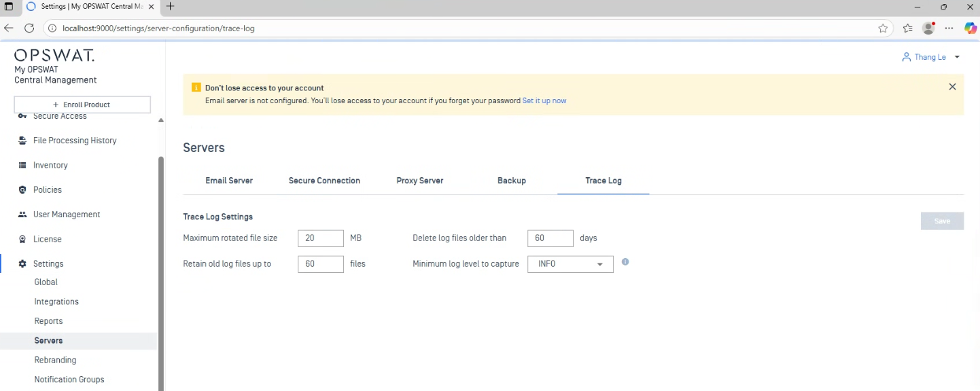Click the Save button
Image resolution: width=980 pixels, height=391 pixels.
[x=942, y=221]
